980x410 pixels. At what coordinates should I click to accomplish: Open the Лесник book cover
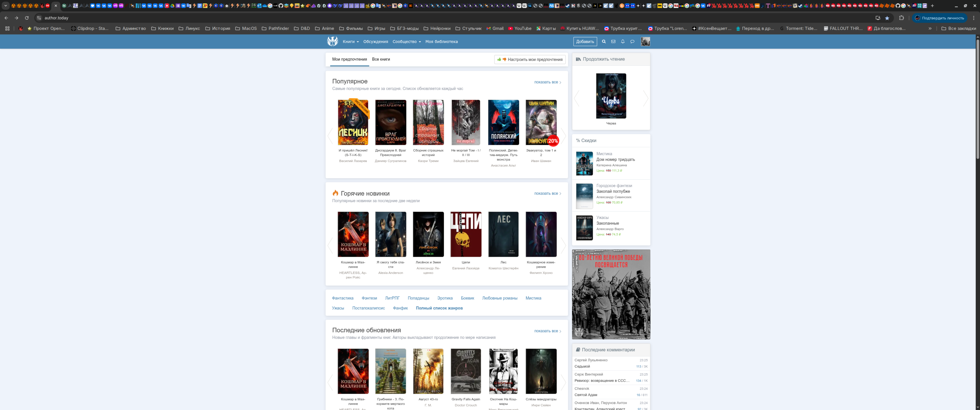353,122
